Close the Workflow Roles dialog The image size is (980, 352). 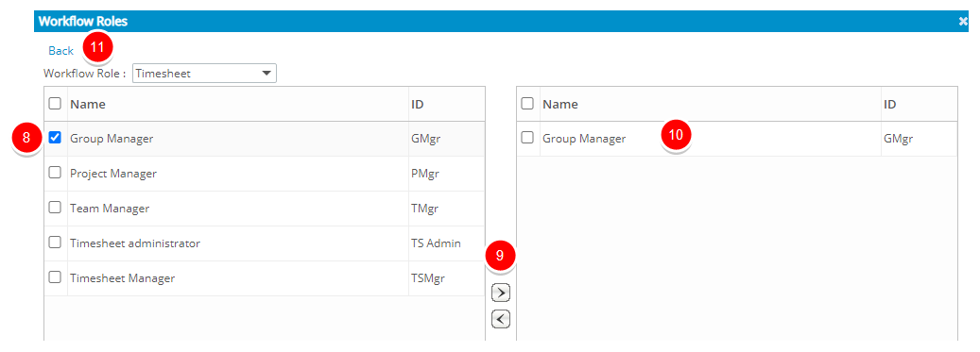tap(963, 21)
